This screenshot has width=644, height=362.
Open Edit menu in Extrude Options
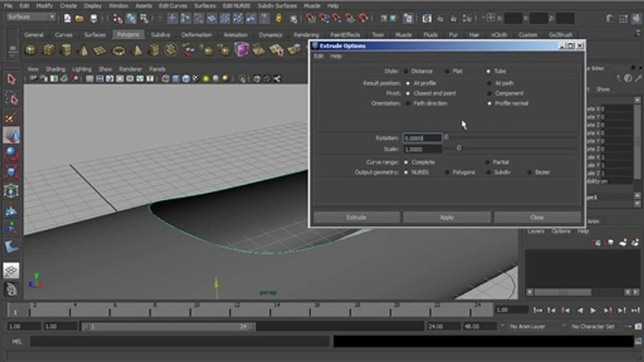click(x=319, y=56)
